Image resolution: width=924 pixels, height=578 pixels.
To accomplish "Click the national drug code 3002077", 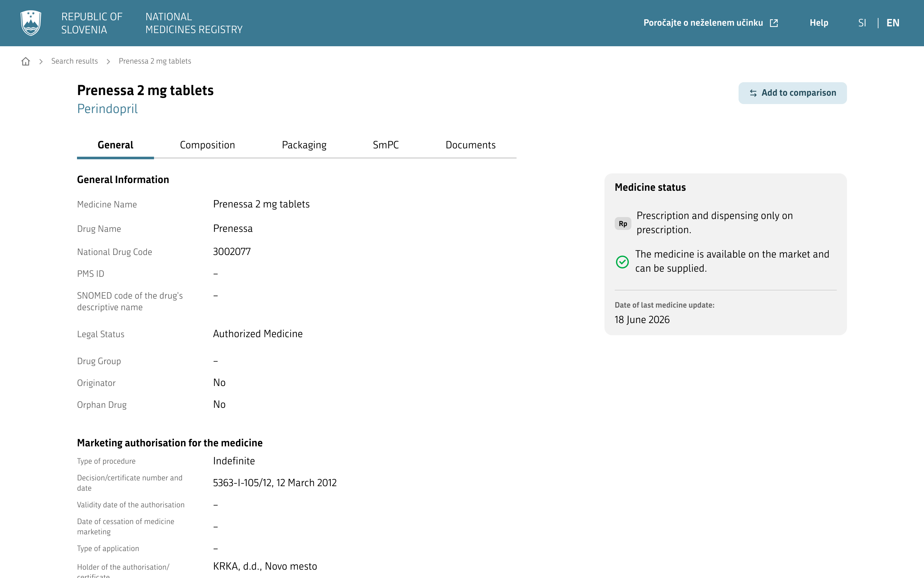I will [232, 252].
